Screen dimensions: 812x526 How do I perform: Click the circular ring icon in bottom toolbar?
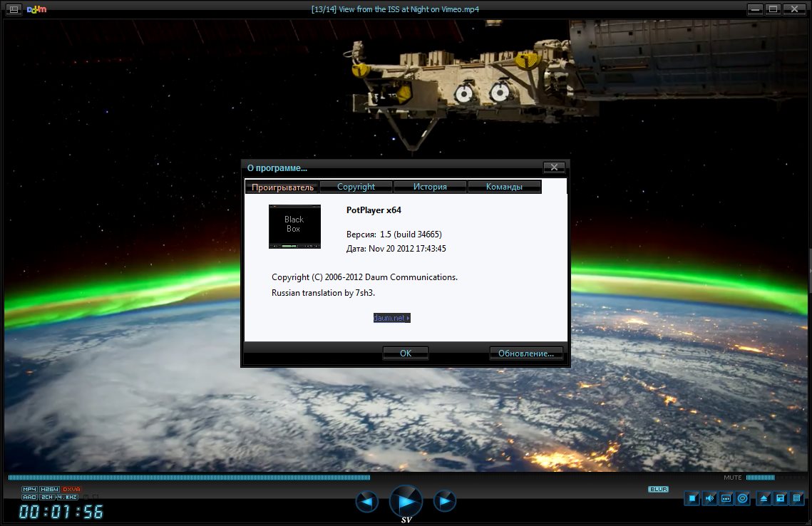(x=743, y=498)
